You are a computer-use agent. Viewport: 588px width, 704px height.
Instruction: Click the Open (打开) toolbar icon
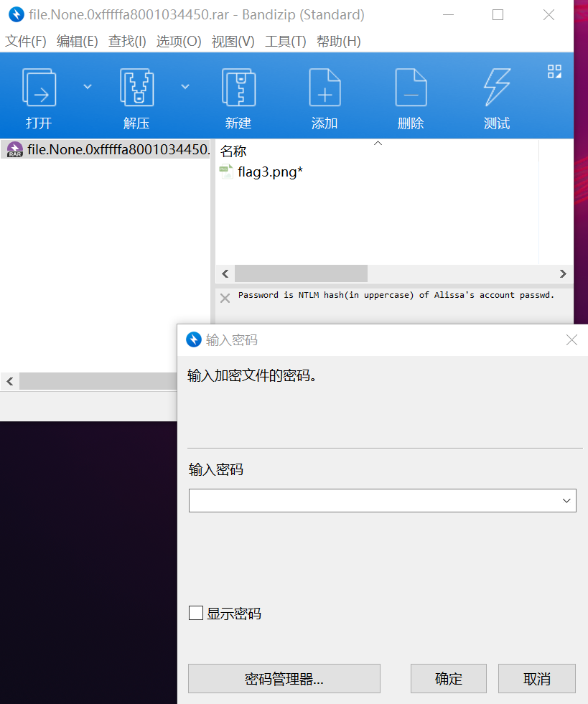tap(39, 89)
